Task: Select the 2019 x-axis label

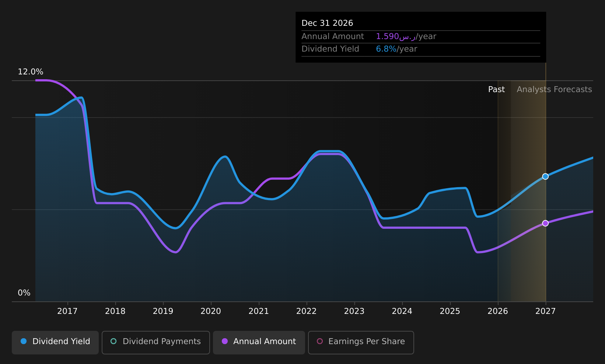Action: tap(163, 311)
